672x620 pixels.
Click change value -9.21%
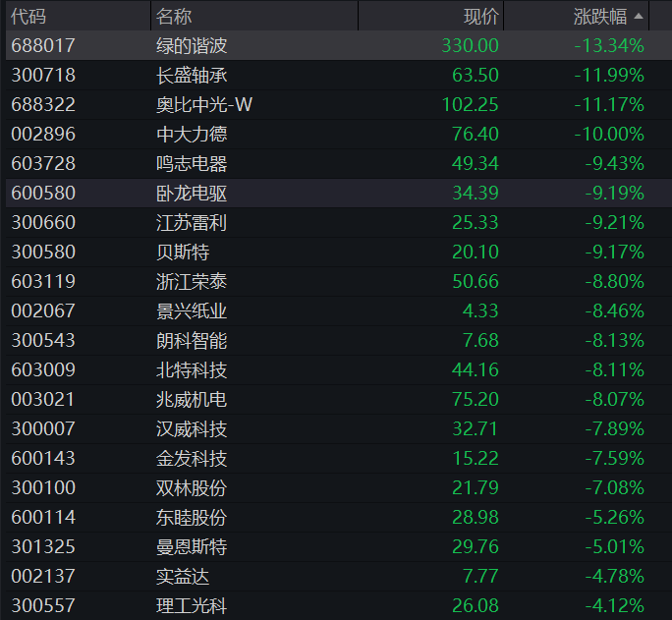coord(615,223)
